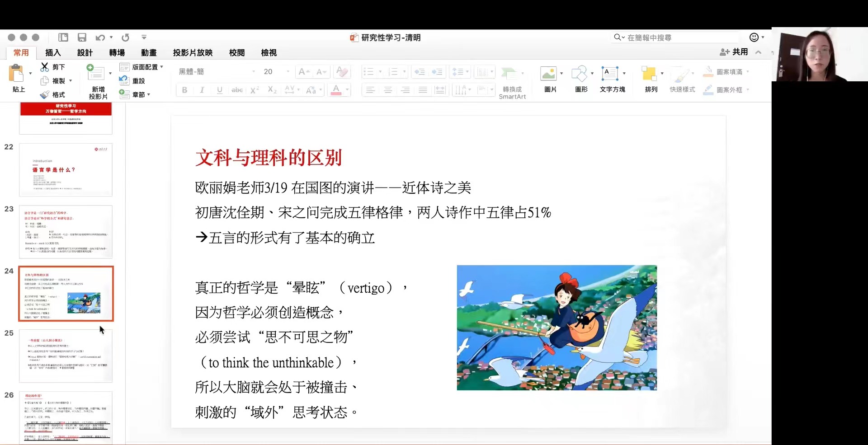
Task: Click the Cut (剪下) scissors button
Action: [x=53, y=67]
